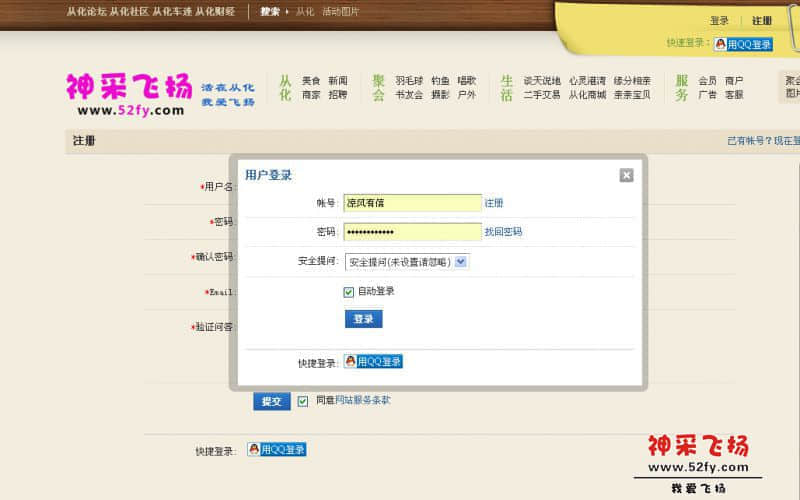Click the 密码 input field in the dialog

(412, 232)
